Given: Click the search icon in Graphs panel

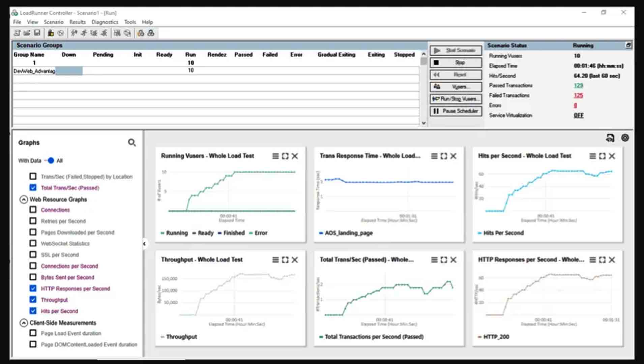Looking at the screenshot, I should 132,143.
